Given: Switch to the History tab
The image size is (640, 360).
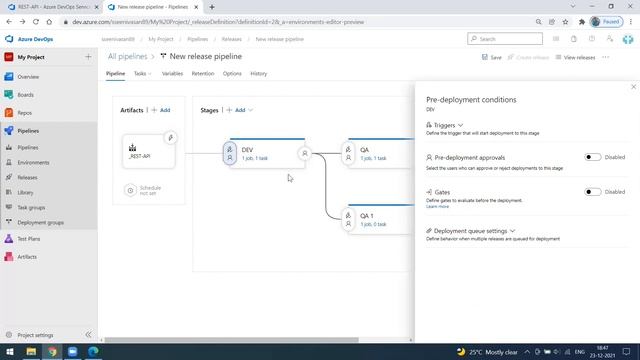Looking at the screenshot, I should [x=259, y=74].
